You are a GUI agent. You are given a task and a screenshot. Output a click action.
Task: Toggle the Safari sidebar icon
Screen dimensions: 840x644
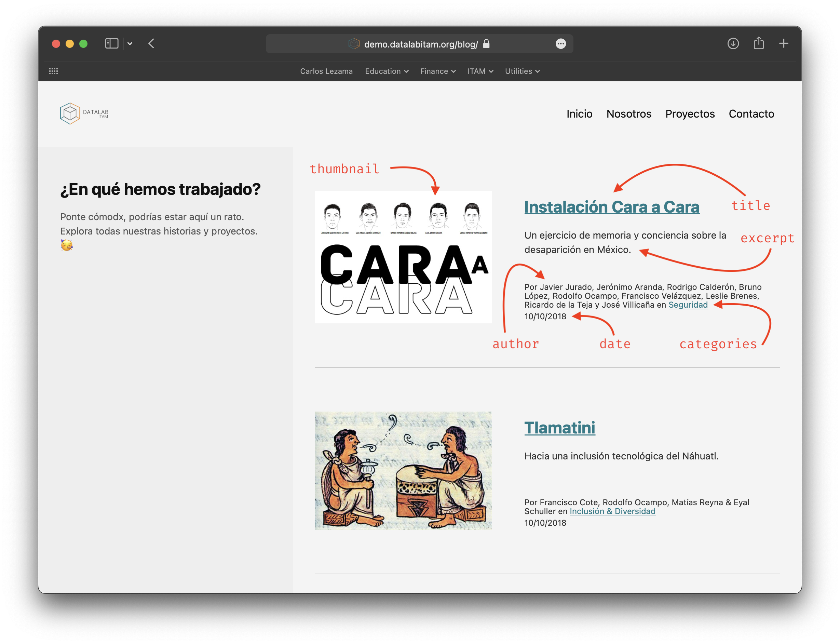tap(111, 43)
